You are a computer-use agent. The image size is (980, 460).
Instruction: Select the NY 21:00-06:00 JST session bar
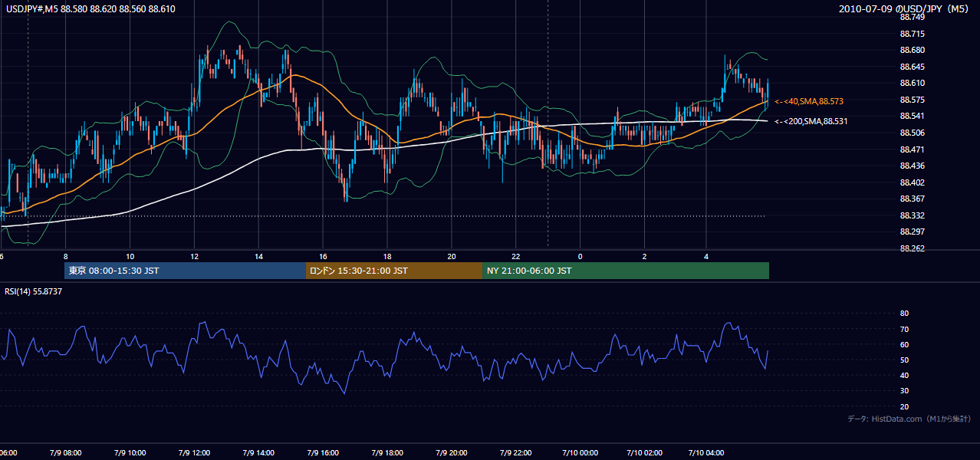[x=626, y=271]
